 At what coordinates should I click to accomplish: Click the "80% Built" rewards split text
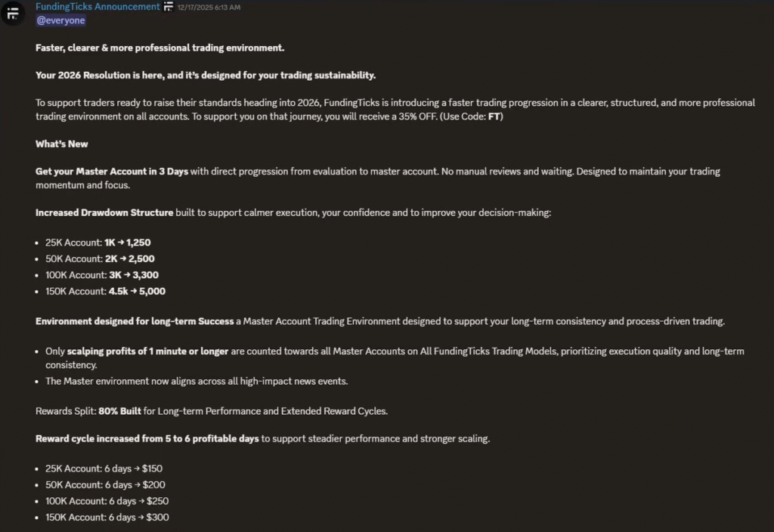tap(119, 411)
